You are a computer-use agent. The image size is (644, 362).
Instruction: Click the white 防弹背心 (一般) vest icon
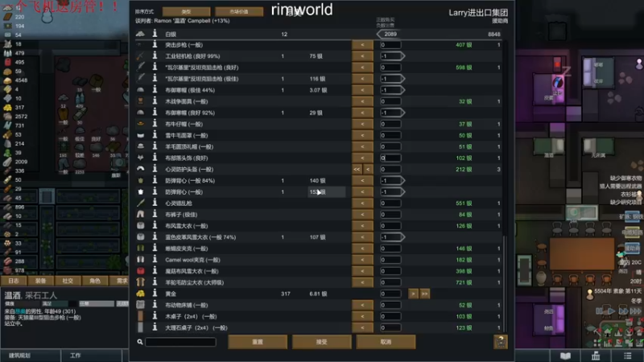tap(140, 191)
